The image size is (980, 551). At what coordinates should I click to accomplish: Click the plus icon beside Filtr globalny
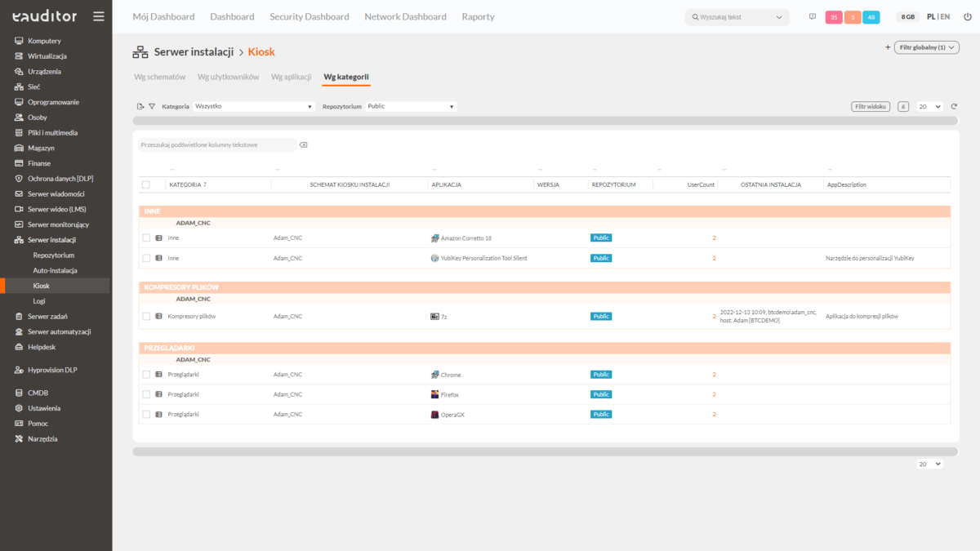(x=888, y=47)
